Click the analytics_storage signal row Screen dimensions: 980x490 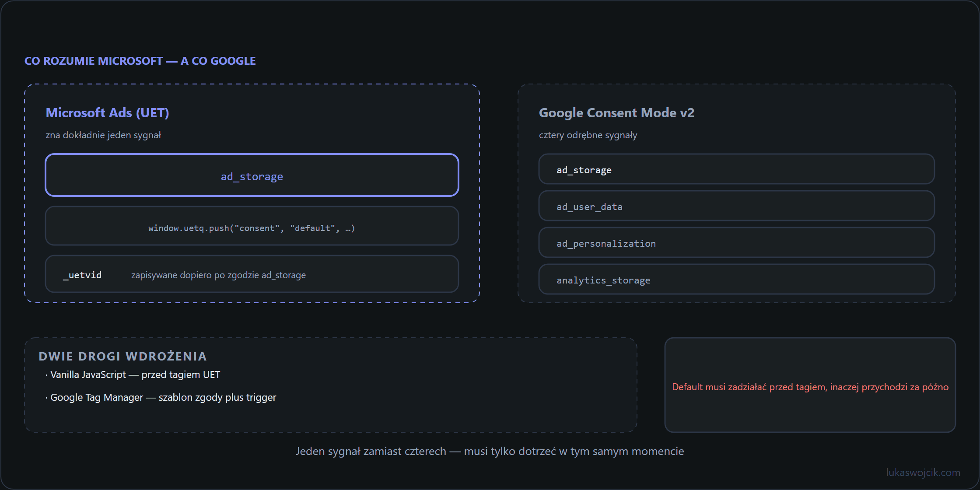[737, 279]
